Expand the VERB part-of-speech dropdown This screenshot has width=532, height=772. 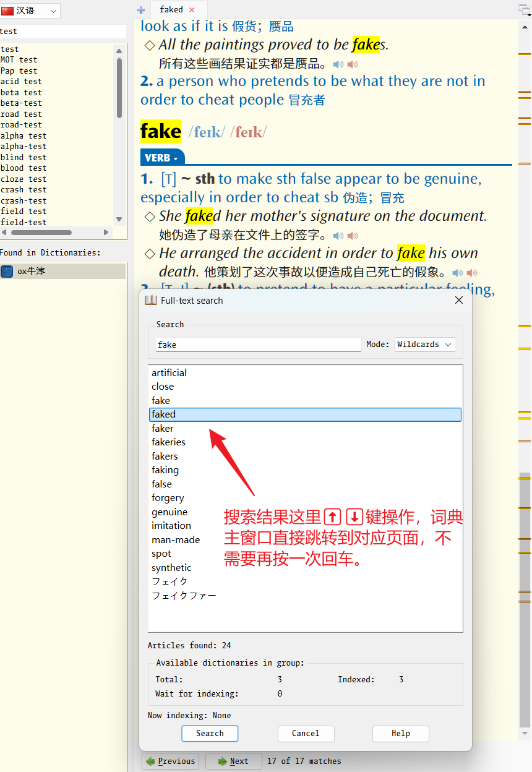click(x=161, y=158)
